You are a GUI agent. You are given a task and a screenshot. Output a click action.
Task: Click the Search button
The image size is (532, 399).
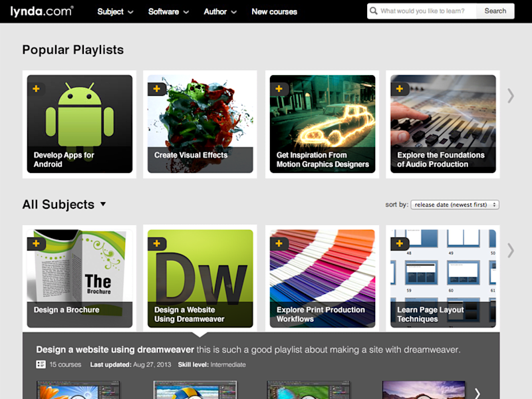pyautogui.click(x=495, y=11)
